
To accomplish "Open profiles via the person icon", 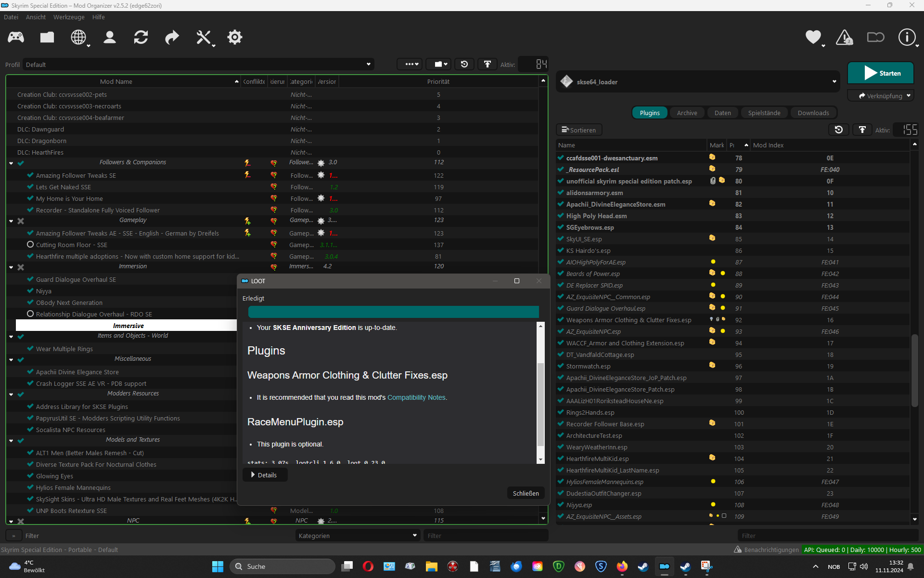I will (x=110, y=37).
